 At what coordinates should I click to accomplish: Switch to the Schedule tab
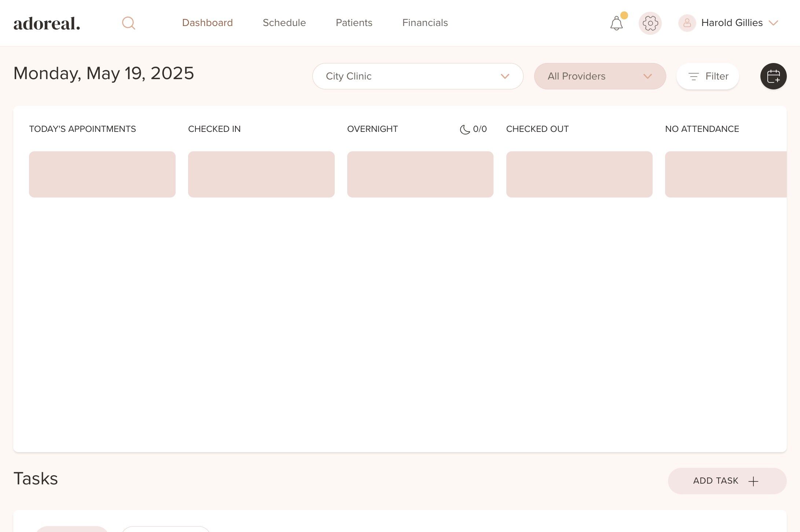click(284, 23)
